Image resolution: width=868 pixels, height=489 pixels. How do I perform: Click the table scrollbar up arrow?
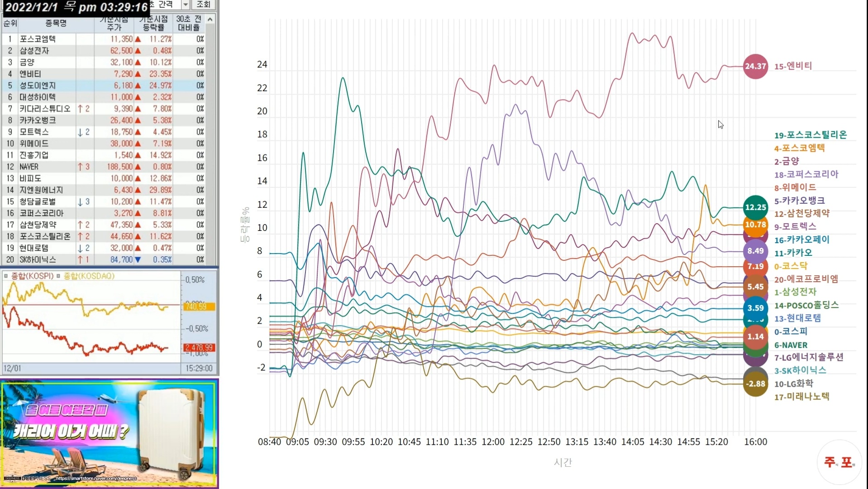coord(210,19)
